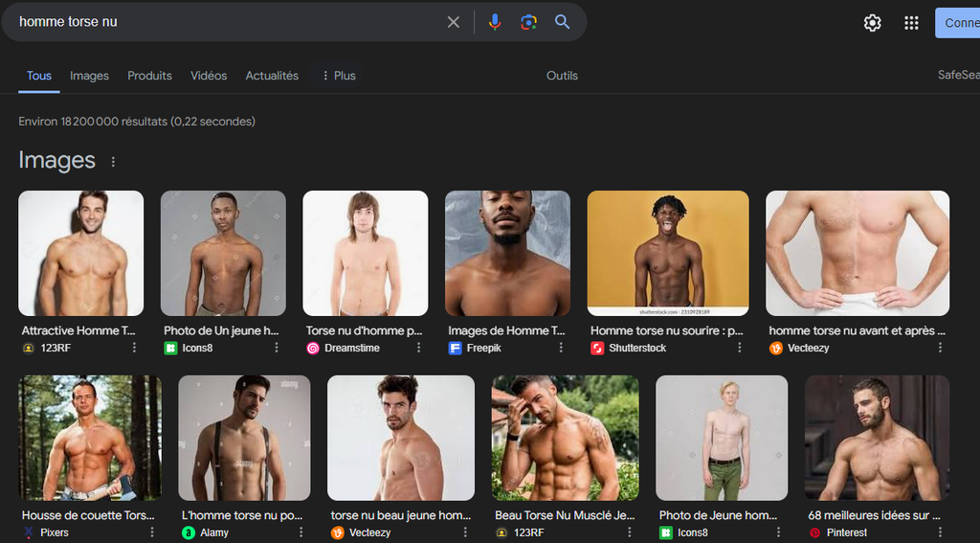The width and height of the screenshot is (980, 543).
Task: Go to the Produits tab
Action: pyautogui.click(x=149, y=76)
